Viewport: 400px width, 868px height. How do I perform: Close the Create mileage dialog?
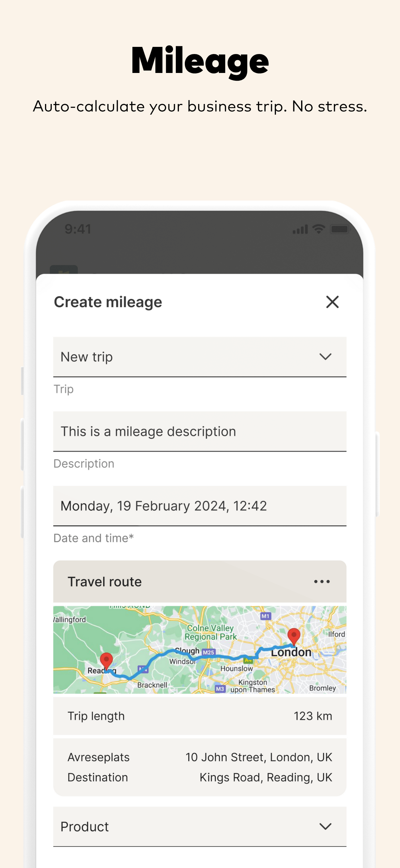click(332, 302)
